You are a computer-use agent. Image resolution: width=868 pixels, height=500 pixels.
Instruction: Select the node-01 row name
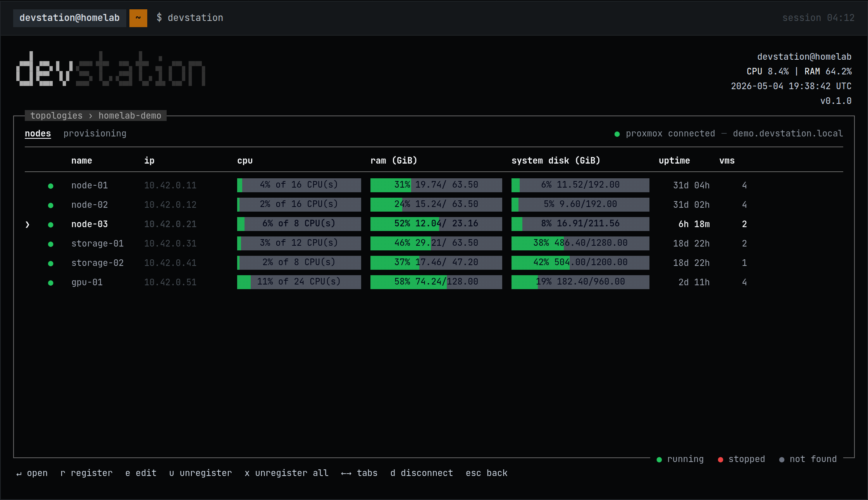pos(90,185)
